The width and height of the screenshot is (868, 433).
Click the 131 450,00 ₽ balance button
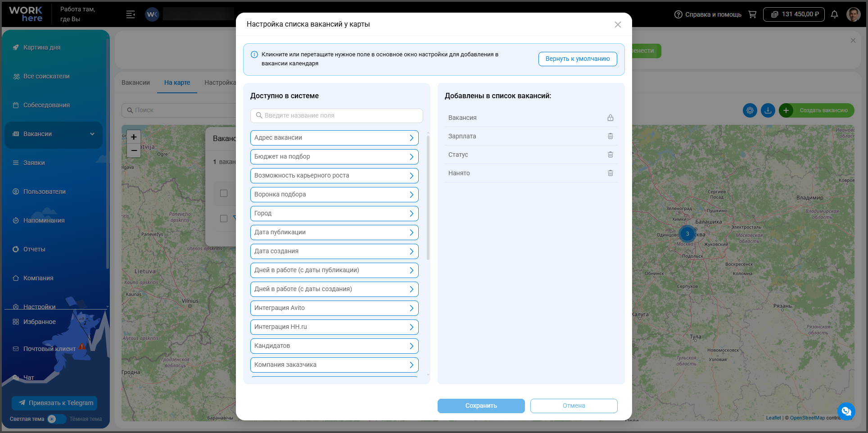click(794, 14)
